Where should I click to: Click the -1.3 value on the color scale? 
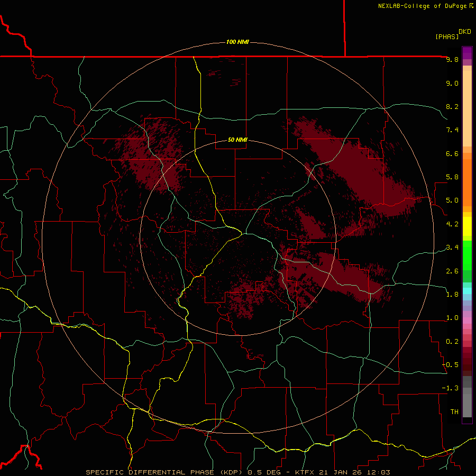[x=450, y=388]
